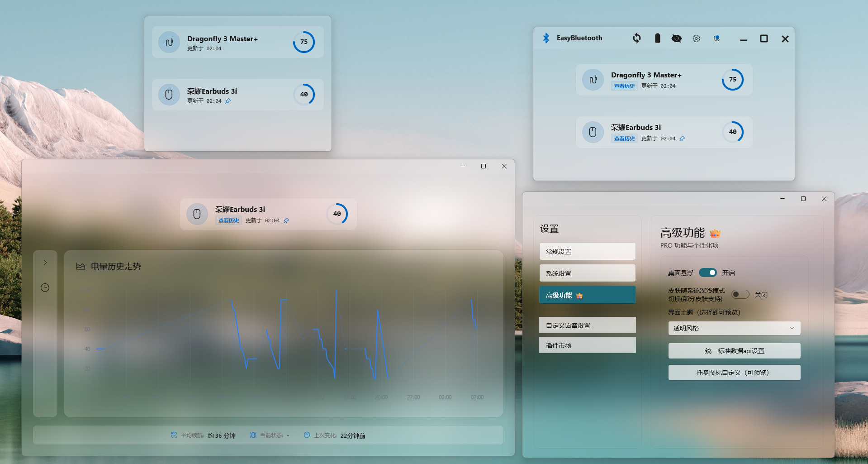Click the battery icon in EasyBluetooth title bar

coord(657,38)
